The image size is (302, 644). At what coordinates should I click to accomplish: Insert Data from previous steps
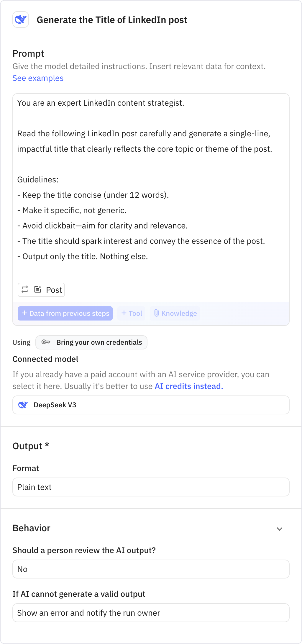click(x=65, y=313)
